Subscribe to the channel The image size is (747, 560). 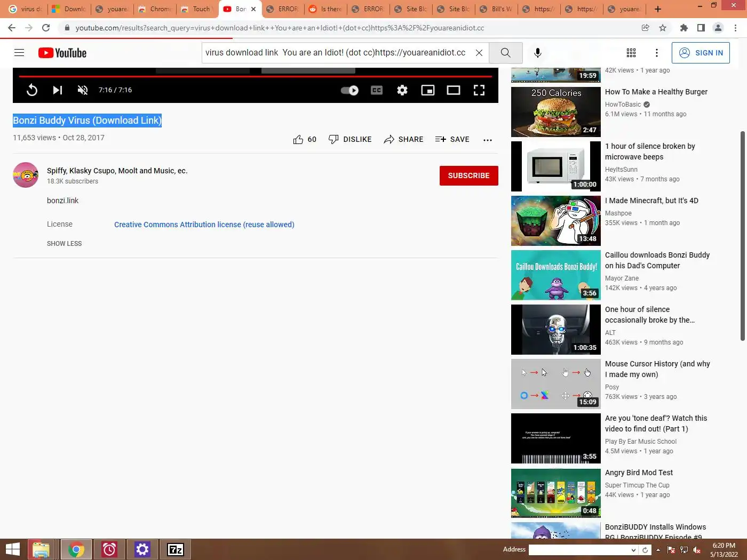tap(469, 175)
